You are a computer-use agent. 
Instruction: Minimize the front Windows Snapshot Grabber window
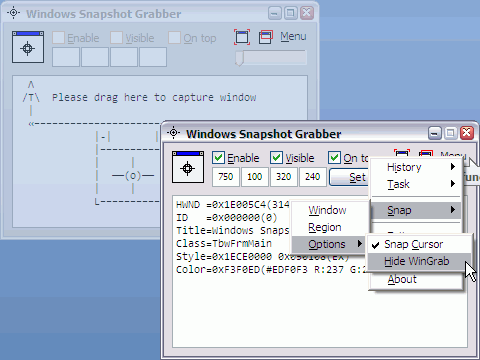(x=435, y=133)
